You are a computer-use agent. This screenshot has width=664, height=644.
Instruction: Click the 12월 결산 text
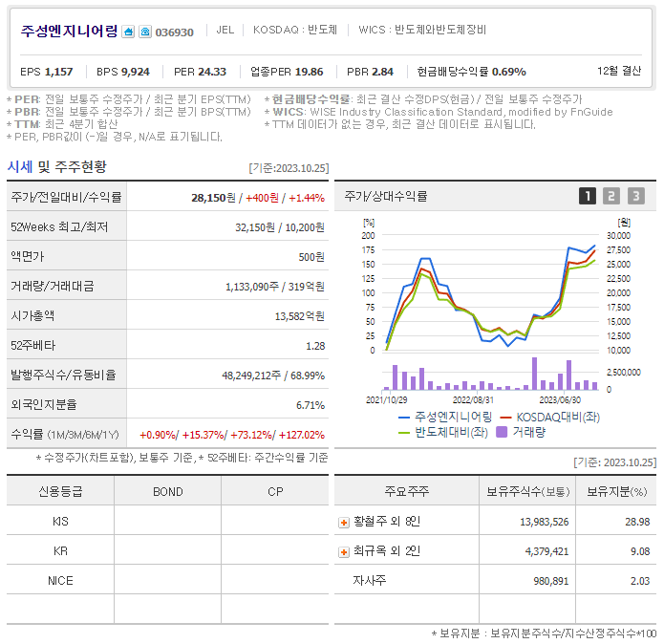(619, 71)
